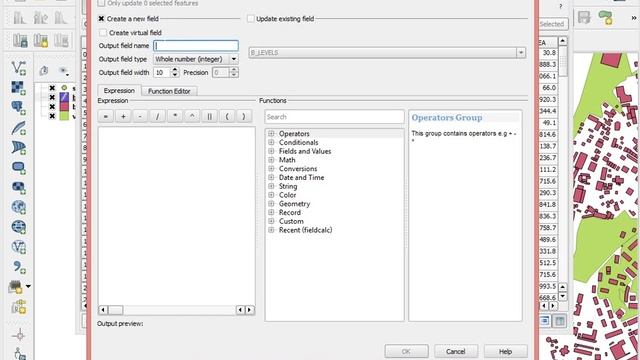Click attribute table scroll up arrow
The width and height of the screenshot is (640, 360).
562,41
